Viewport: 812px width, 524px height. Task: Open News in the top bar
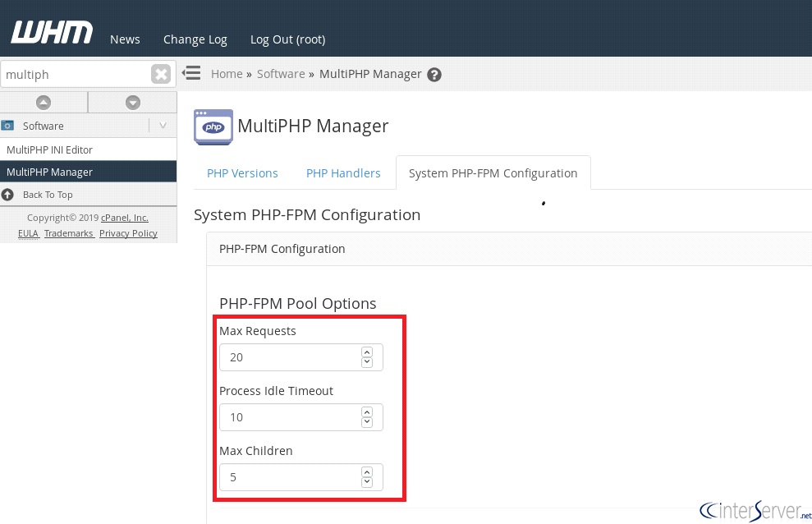(x=125, y=39)
